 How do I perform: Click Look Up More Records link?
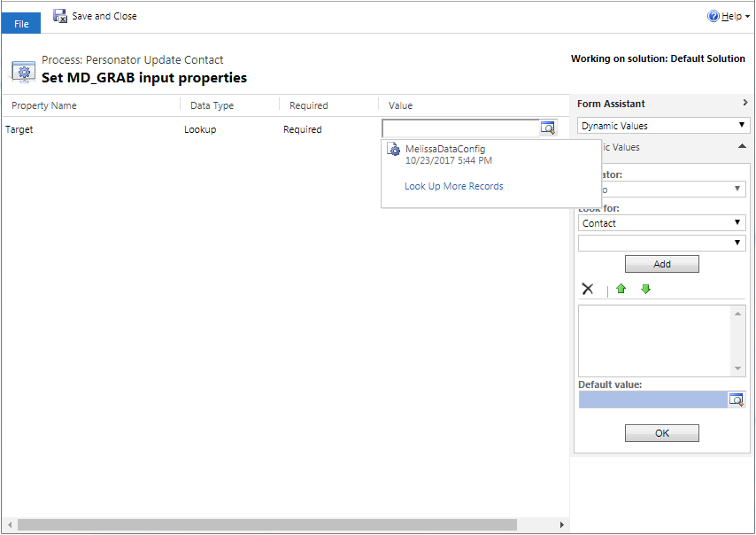pyautogui.click(x=453, y=186)
